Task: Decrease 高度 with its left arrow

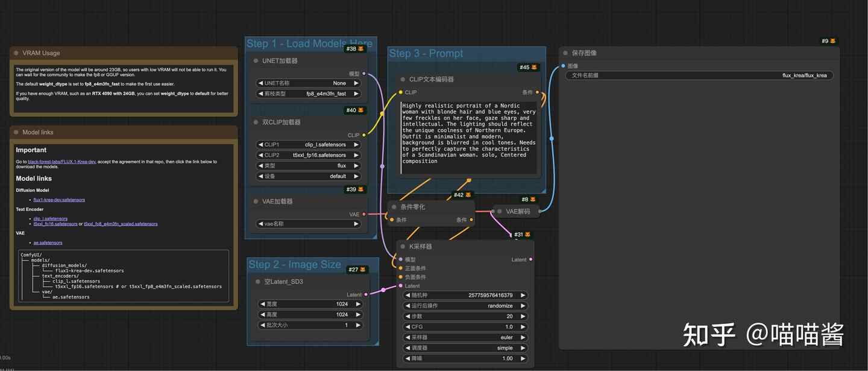Action: 262,314
